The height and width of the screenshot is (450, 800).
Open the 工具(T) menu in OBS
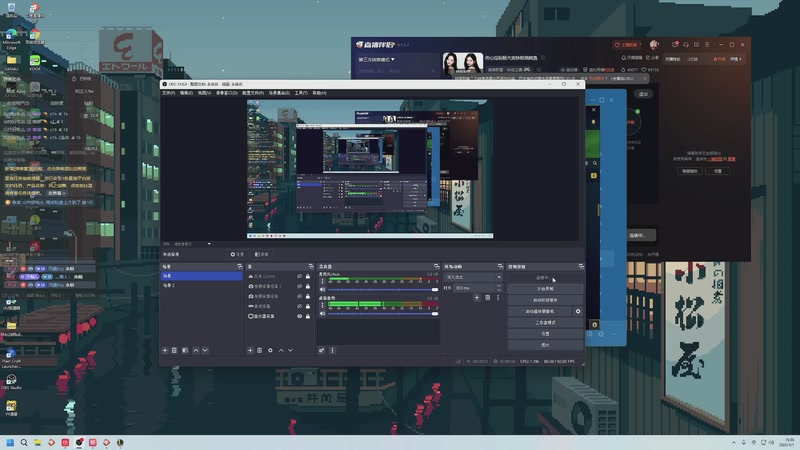click(301, 93)
